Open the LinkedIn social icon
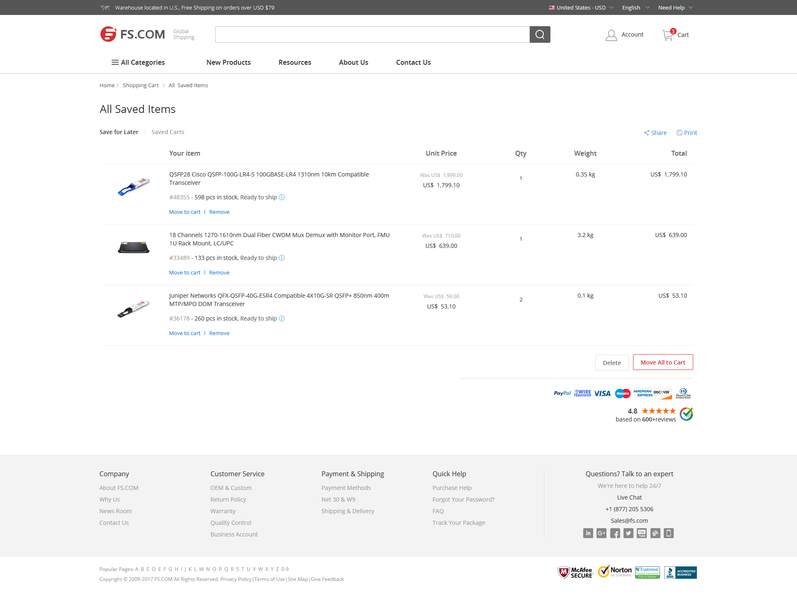 pos(588,533)
